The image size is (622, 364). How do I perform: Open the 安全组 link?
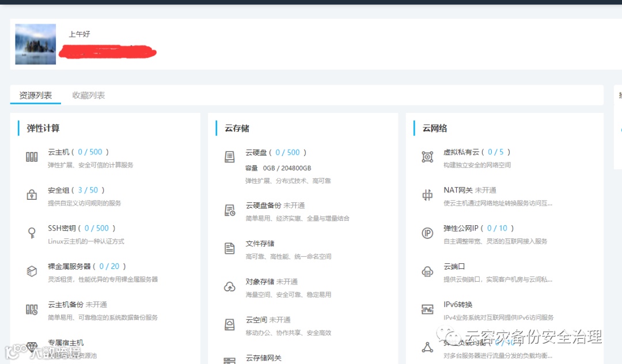click(x=59, y=190)
